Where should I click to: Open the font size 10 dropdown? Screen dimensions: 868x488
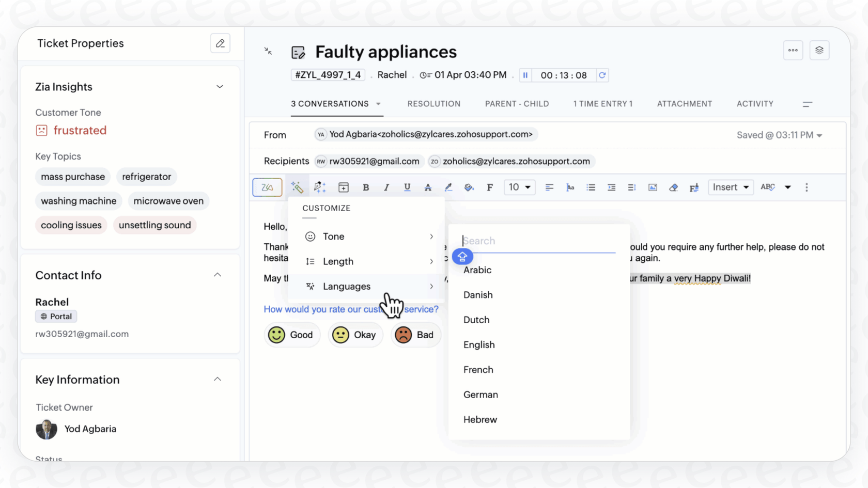[x=519, y=187]
